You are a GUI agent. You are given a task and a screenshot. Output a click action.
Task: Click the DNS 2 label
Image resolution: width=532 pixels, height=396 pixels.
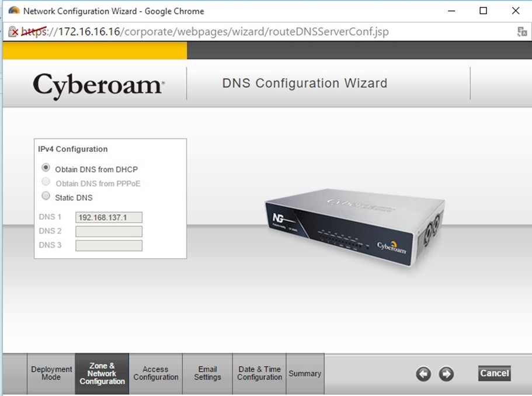pos(50,231)
